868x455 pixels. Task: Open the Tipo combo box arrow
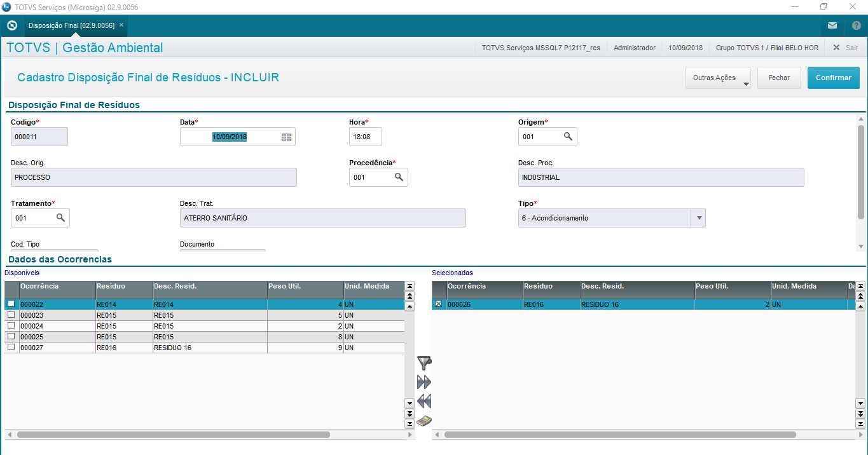tap(699, 218)
